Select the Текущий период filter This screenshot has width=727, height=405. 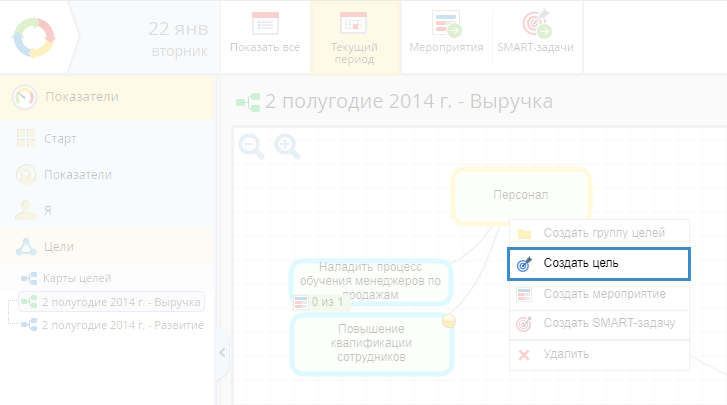coord(354,38)
